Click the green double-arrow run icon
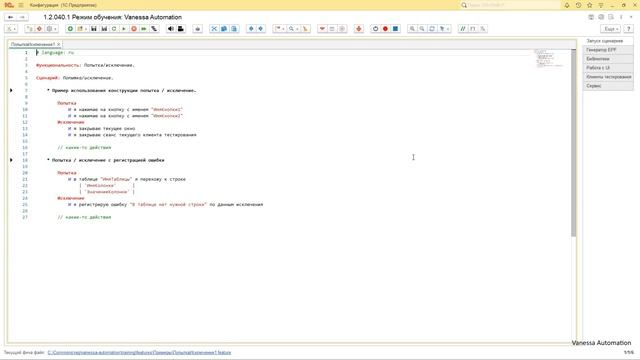The width and height of the screenshot is (640, 360). 144,29
